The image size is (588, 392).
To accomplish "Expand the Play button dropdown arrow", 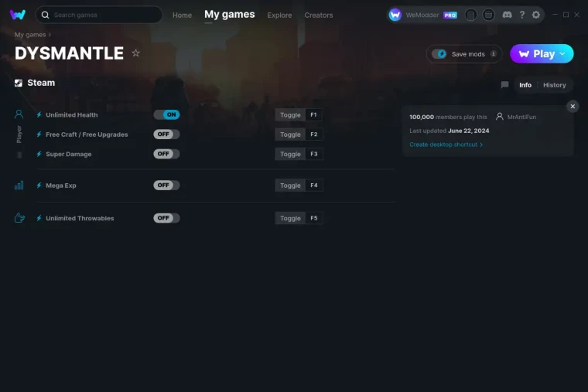I will pos(562,54).
